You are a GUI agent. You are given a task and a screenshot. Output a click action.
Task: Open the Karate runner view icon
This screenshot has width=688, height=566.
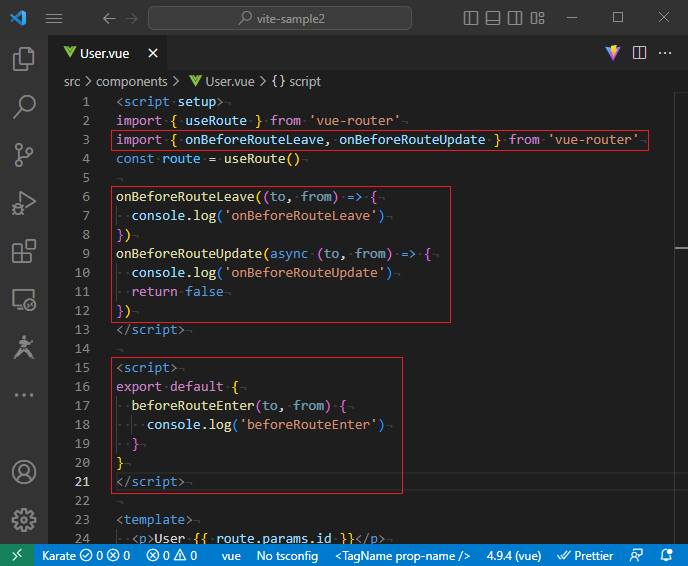click(24, 347)
